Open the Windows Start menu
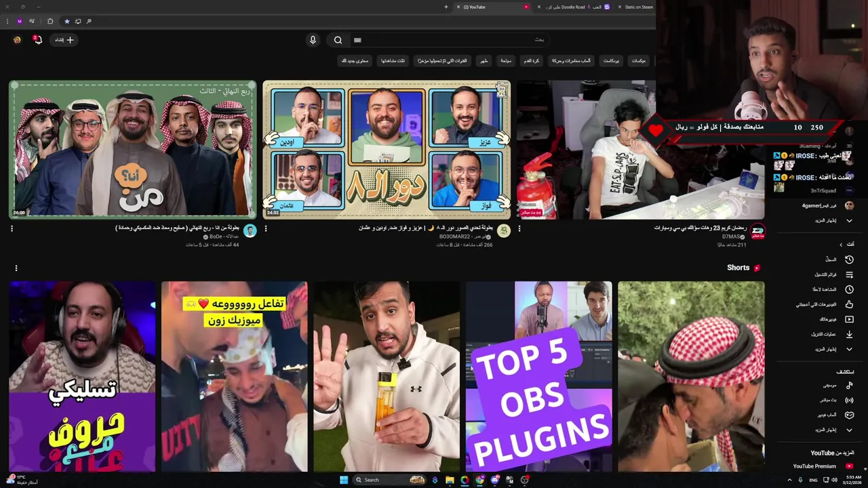 click(344, 480)
